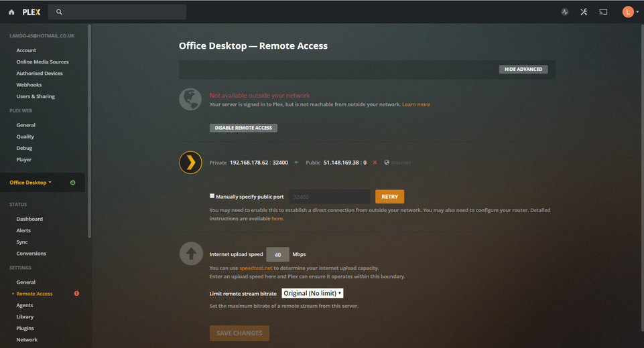Open the activity pulse icon
644x348 pixels.
[x=565, y=12]
